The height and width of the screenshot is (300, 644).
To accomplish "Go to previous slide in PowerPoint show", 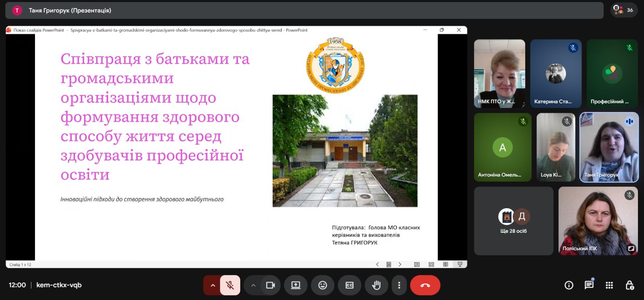I will (x=377, y=265).
